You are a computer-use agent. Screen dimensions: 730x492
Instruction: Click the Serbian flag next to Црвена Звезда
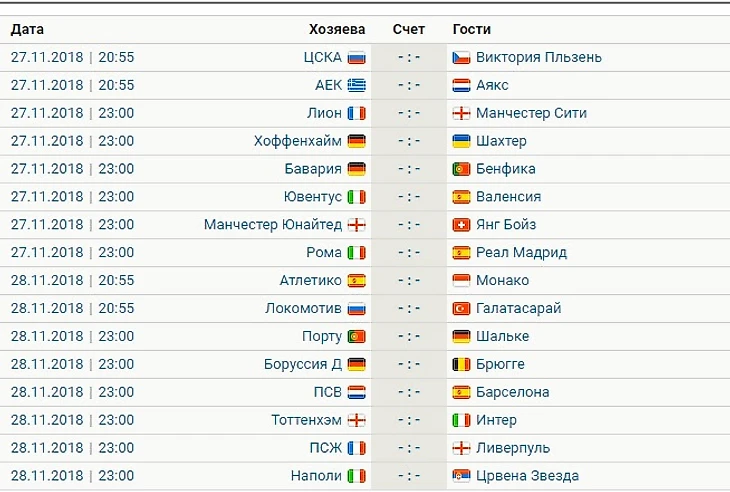click(x=461, y=476)
